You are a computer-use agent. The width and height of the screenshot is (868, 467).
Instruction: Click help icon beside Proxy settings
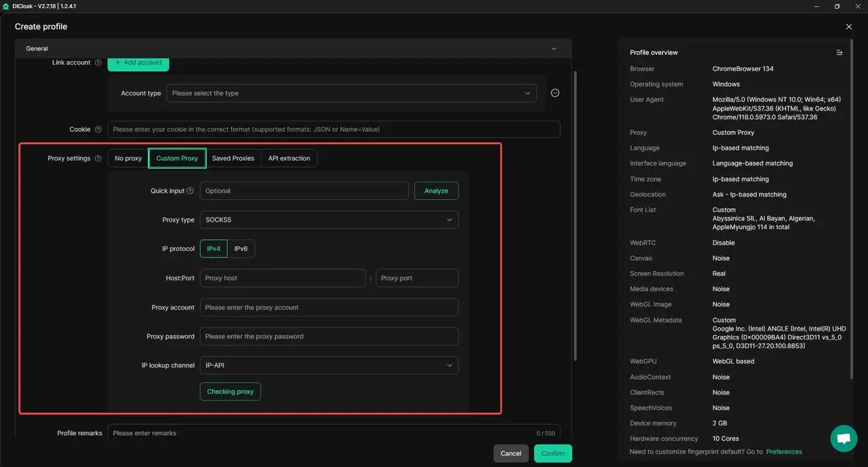point(98,159)
